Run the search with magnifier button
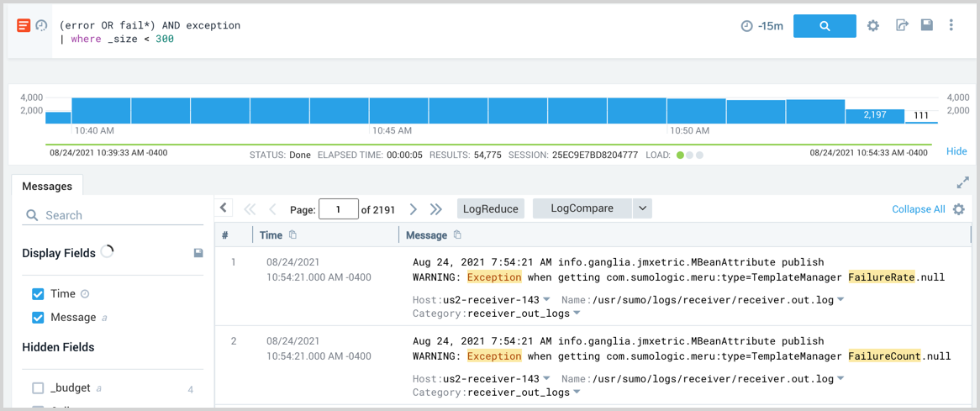 point(824,26)
